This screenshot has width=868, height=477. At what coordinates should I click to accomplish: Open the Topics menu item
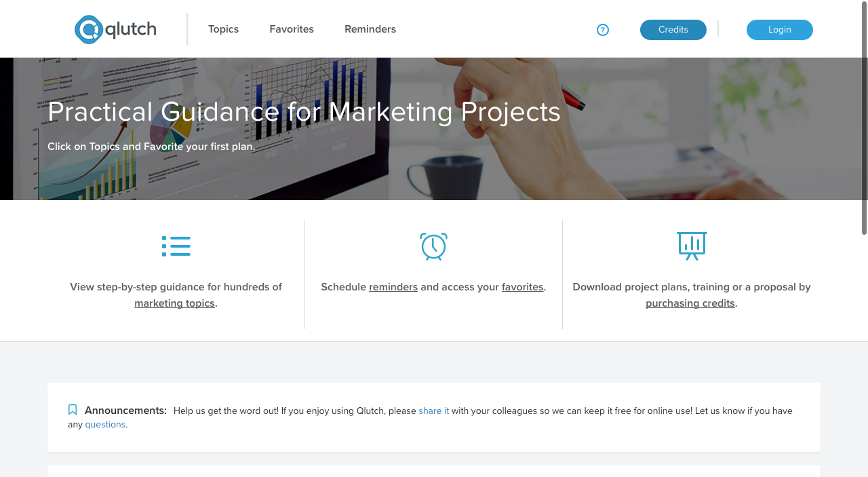(223, 29)
